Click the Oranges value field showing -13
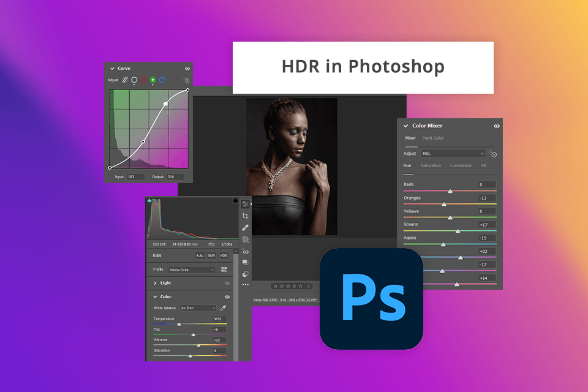The width and height of the screenshot is (588, 392). [487, 198]
